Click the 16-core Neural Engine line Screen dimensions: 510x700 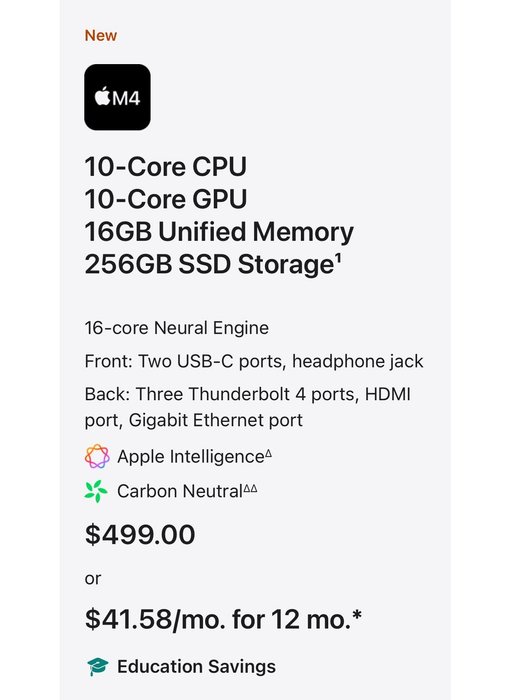(177, 328)
